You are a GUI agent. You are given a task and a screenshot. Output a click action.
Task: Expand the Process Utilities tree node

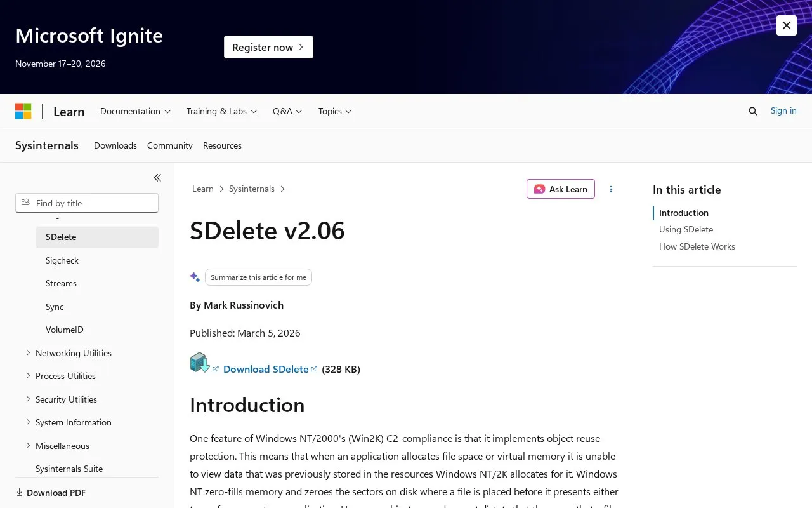point(28,375)
